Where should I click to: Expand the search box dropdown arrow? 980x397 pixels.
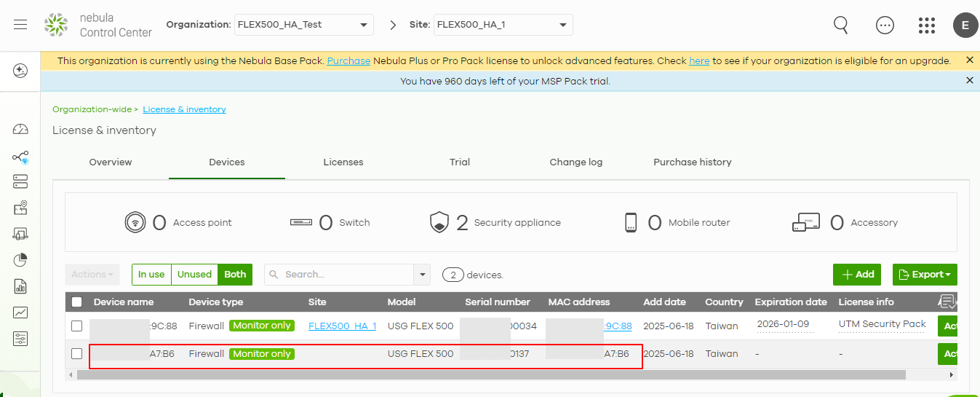click(x=422, y=275)
